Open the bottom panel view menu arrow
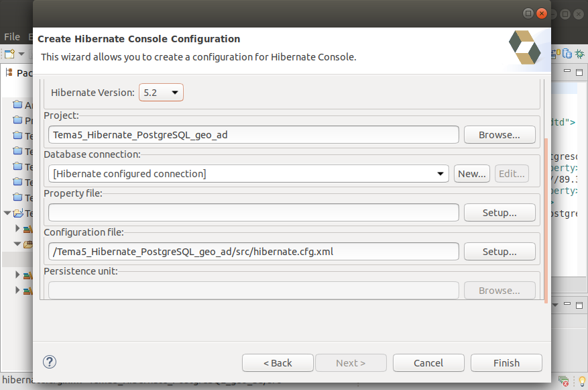 [555, 305]
